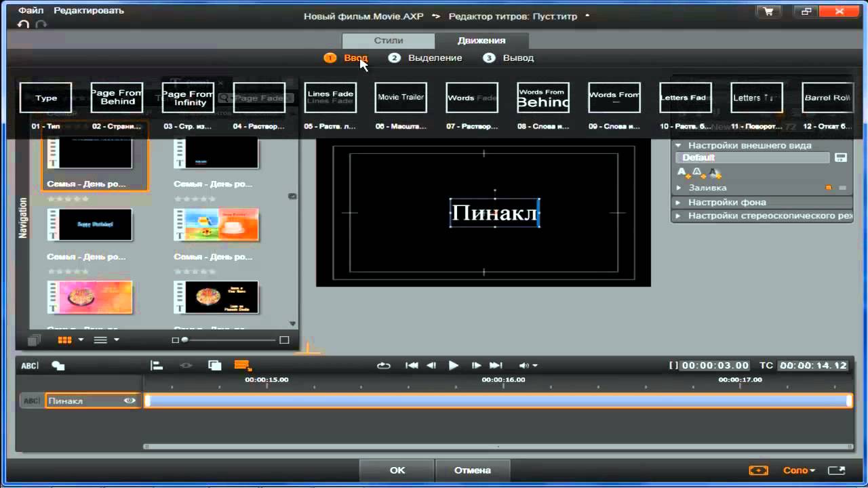
Task: Open the vertical Navigation tab
Action: 23,218
